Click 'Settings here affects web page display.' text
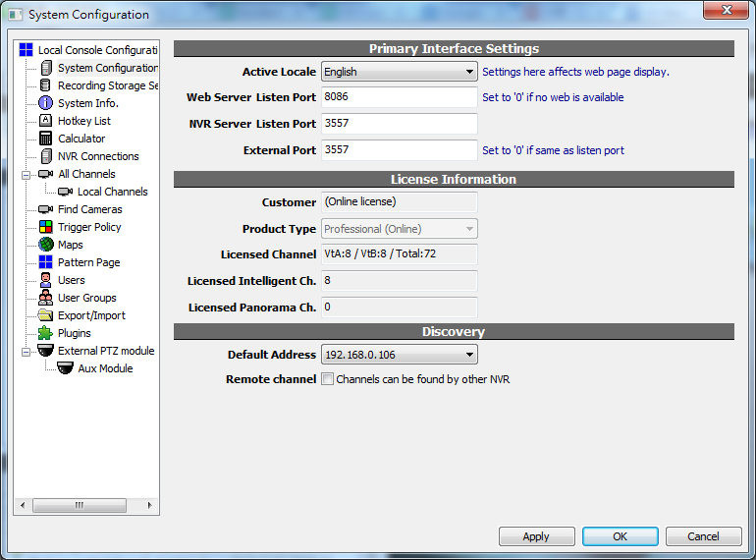The height and width of the screenshot is (560, 756). (x=575, y=72)
